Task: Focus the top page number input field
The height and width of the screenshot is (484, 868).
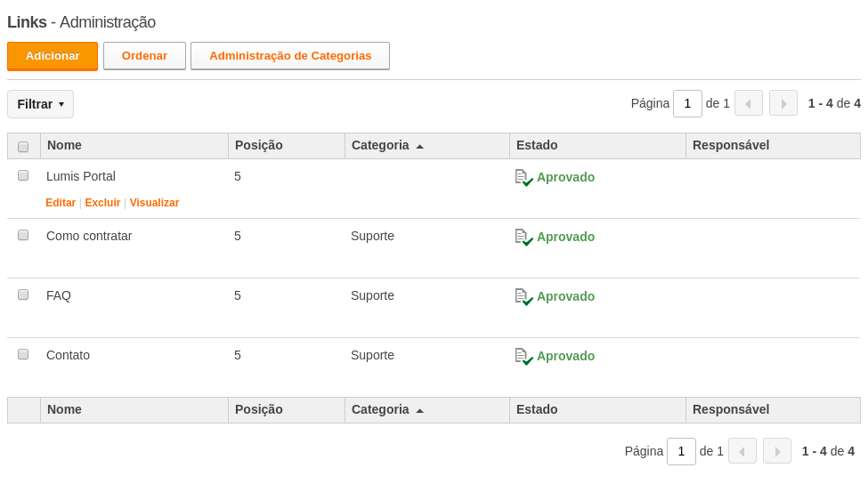Action: 687,103
